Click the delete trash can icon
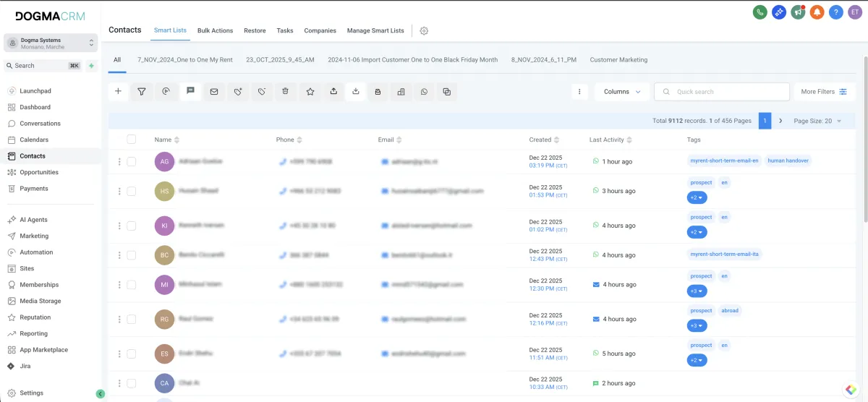Viewport: 868px width, 402px height. point(285,92)
